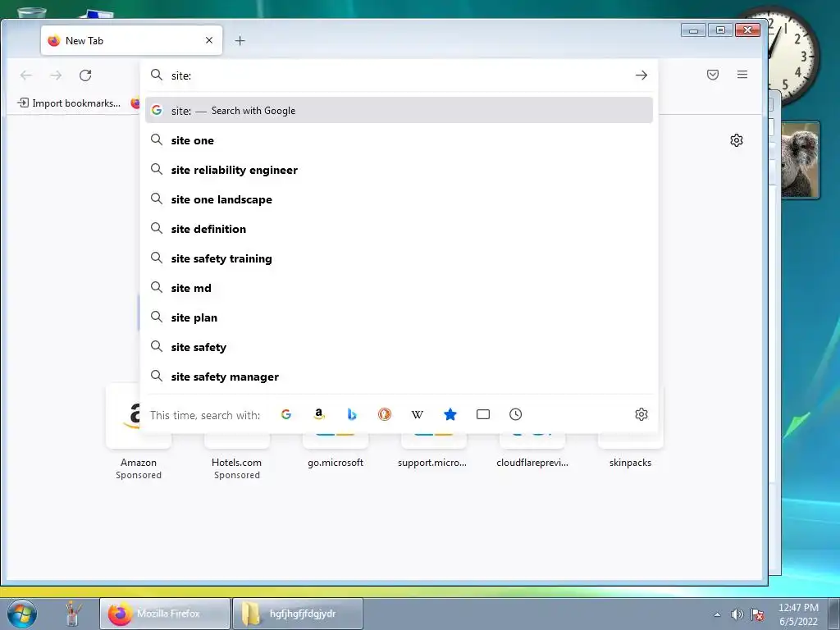Viewport: 840px width, 630px height.
Task: Search this time with Wikipedia icon
Action: click(x=418, y=414)
